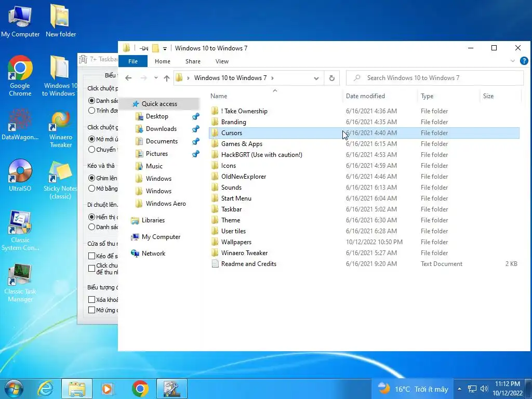Open Chrome from the taskbar

coord(140,389)
